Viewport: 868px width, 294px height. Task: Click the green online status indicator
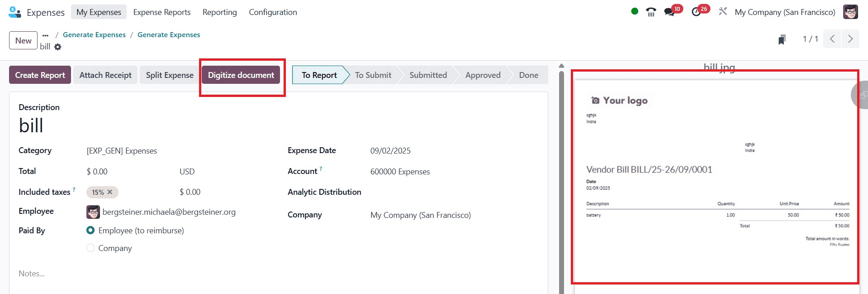pos(635,11)
